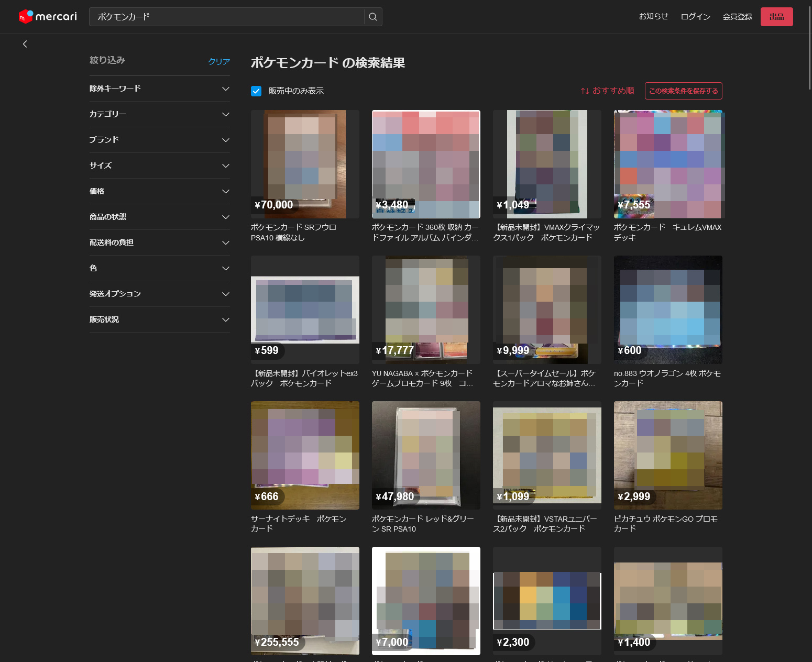Open the ¥17,777 YU NAGABA promo image
This screenshot has height=662, width=812.
pos(426,310)
